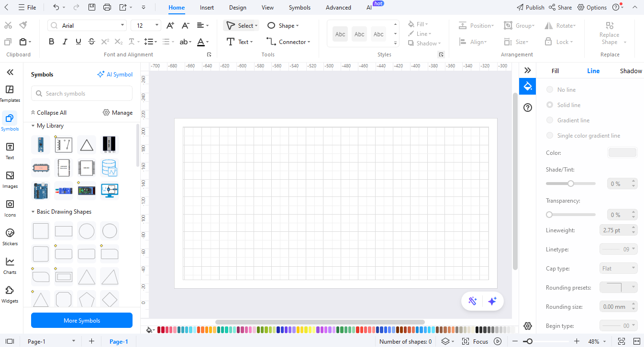Open the Widgets sidebar panel
This screenshot has height=347, width=644.
click(10, 294)
